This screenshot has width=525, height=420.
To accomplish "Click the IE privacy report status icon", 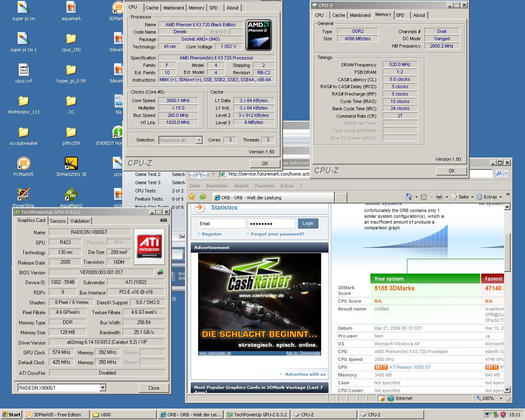I will 382,398.
